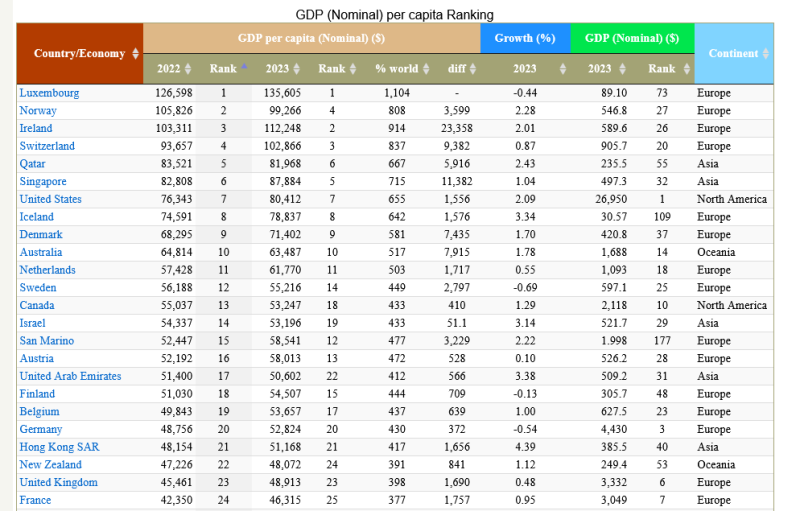Open the Luxembourg country link
The height and width of the screenshot is (511, 800).
(x=49, y=93)
